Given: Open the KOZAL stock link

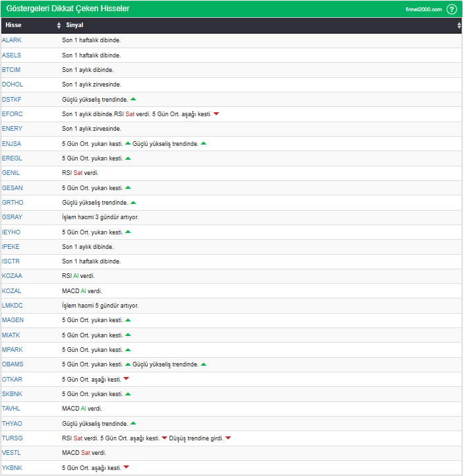Looking at the screenshot, I should tap(12, 290).
